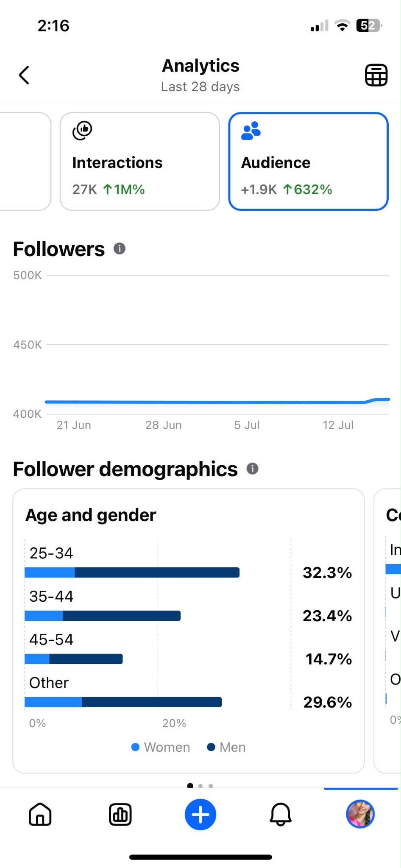Tap the 35-44 age group bar

click(x=103, y=616)
